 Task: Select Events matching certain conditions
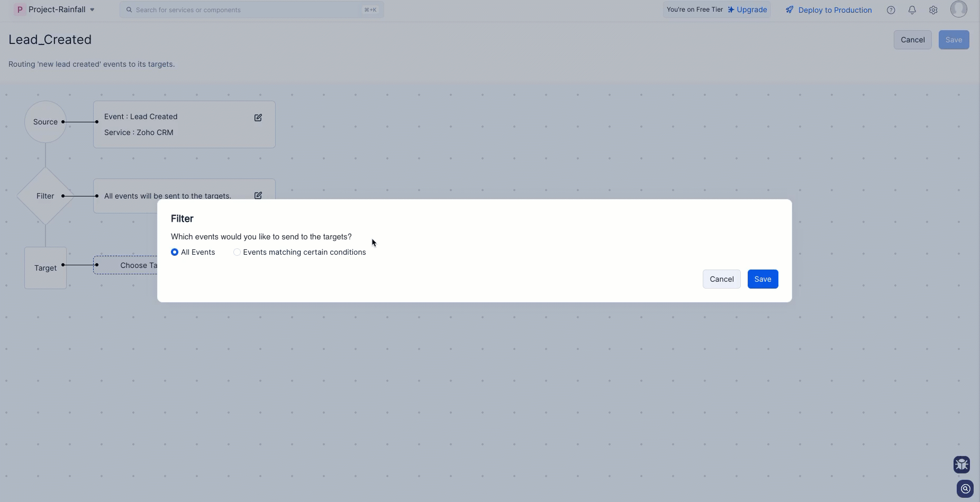[237, 252]
